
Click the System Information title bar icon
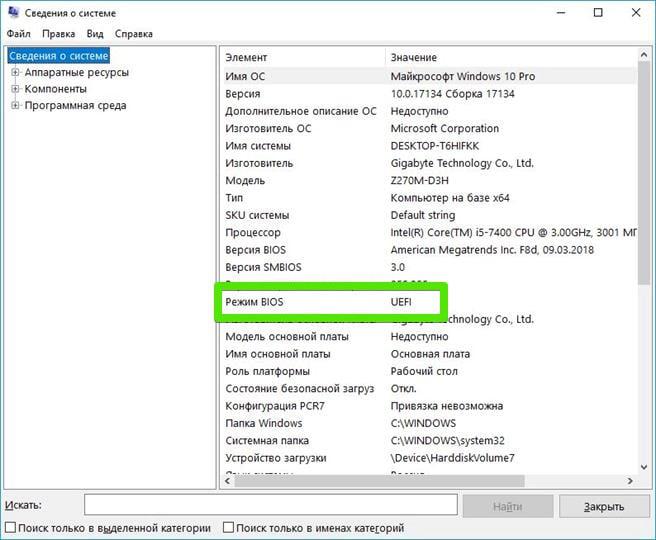tap(13, 12)
